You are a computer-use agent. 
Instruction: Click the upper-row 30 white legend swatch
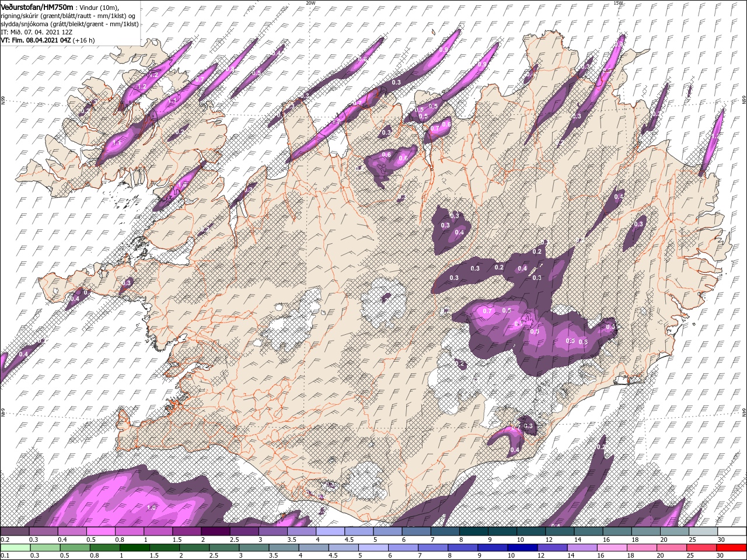click(732, 531)
